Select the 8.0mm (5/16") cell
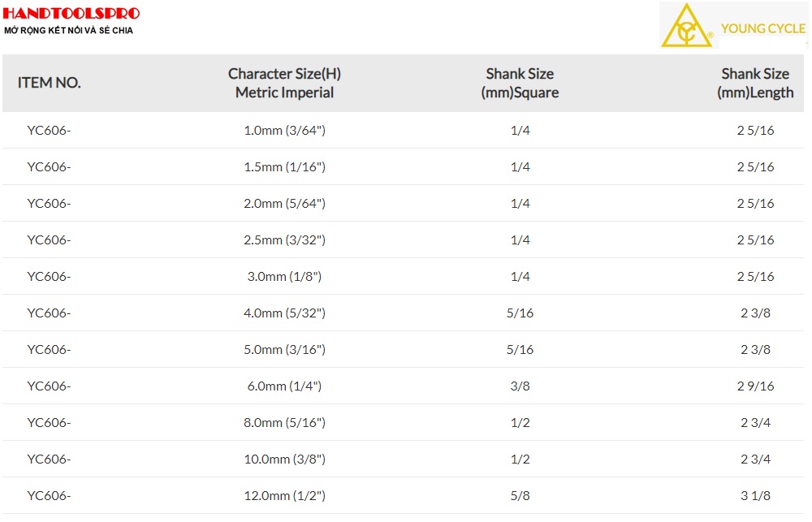Image resolution: width=812 pixels, height=522 pixels. (x=284, y=423)
